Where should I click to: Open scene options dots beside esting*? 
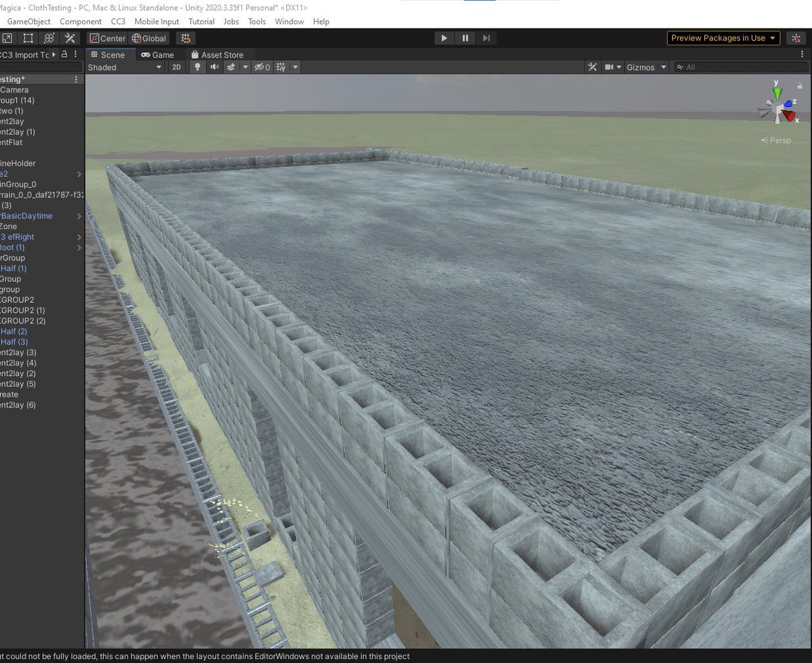pos(76,79)
